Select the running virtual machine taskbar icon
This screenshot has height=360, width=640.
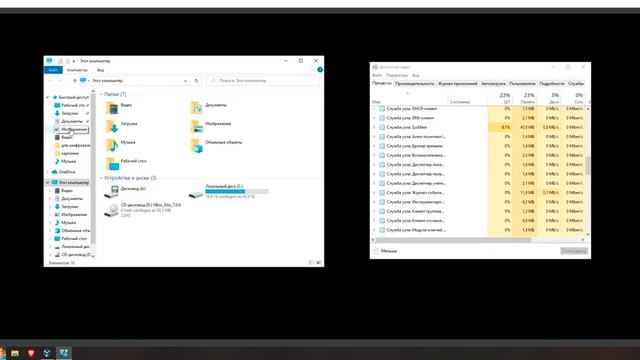64,353
